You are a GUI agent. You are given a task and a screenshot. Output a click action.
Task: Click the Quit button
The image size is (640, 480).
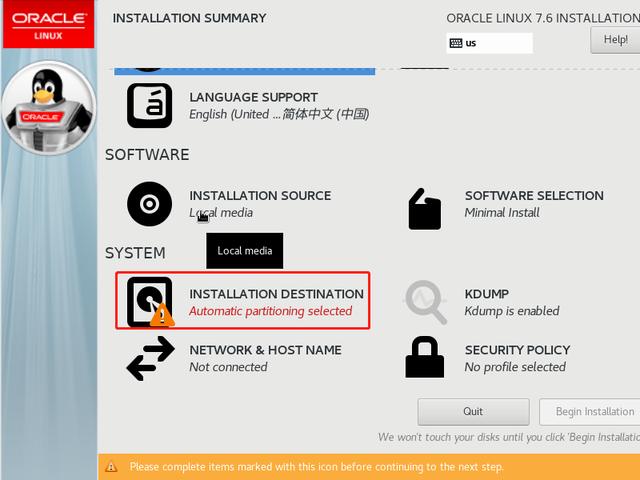(473, 411)
